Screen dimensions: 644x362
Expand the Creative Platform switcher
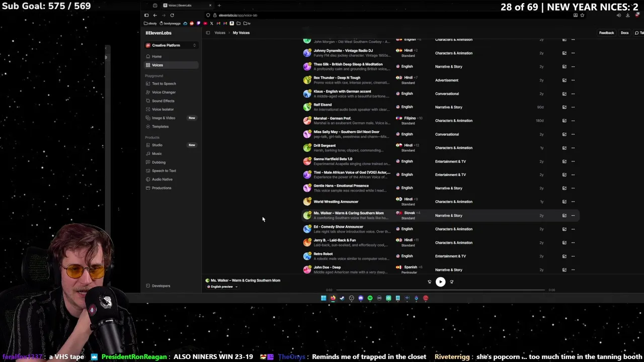click(171, 45)
